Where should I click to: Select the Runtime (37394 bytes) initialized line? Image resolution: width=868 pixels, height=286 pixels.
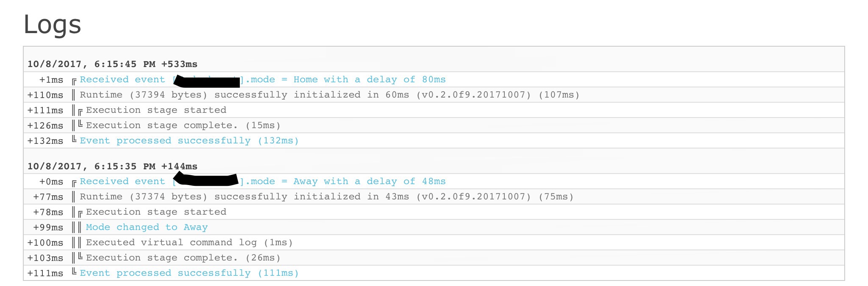pos(329,95)
